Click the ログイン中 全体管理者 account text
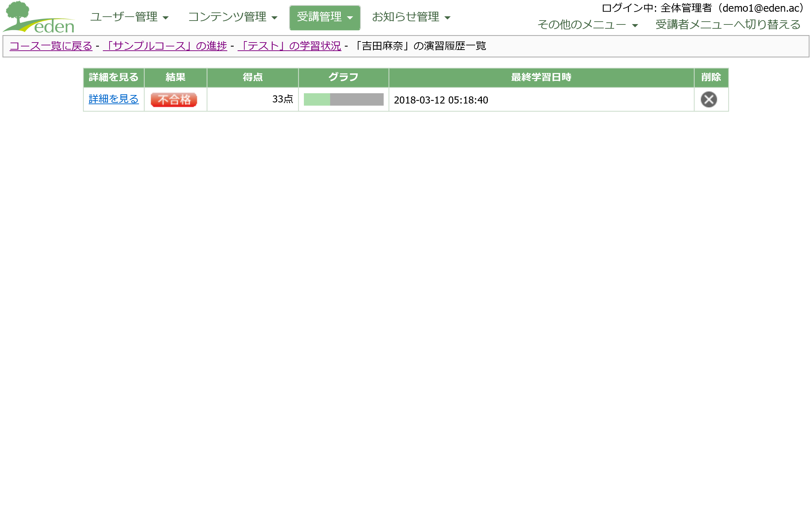Viewport: 812px width, 514px height. tap(704, 8)
